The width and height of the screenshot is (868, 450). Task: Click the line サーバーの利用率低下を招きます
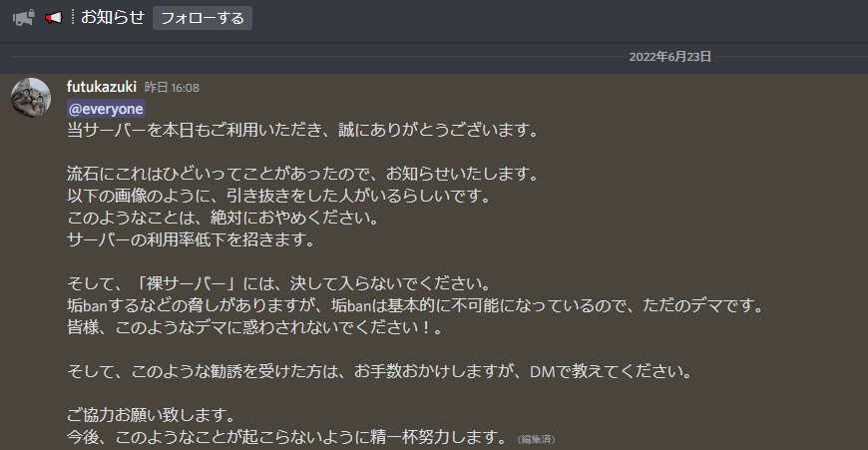point(191,239)
